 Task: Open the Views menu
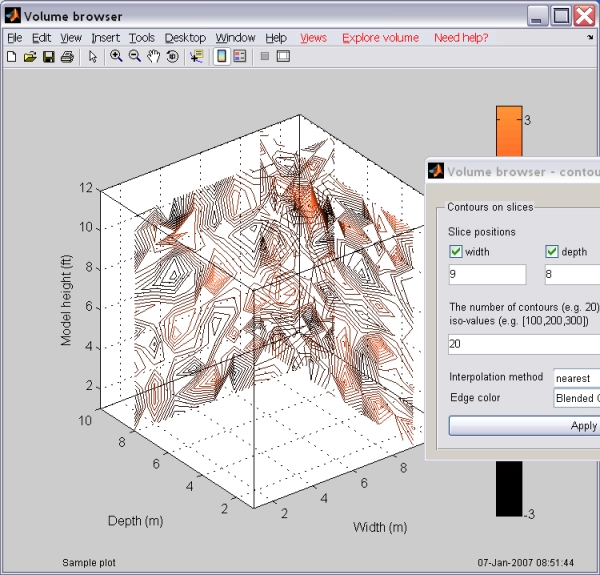[313, 38]
